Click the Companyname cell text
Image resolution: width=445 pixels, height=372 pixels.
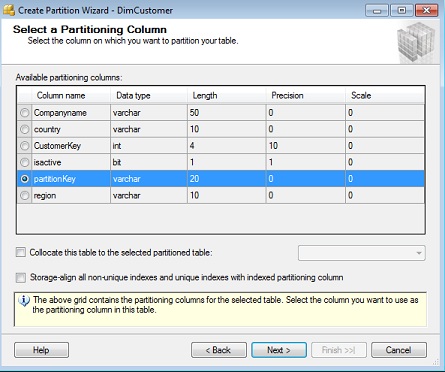click(60, 113)
